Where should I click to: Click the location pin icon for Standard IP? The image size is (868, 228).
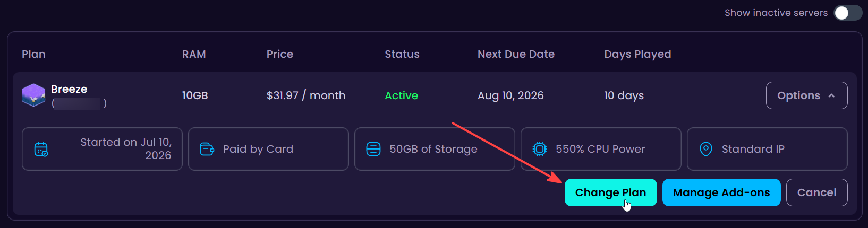point(706,149)
